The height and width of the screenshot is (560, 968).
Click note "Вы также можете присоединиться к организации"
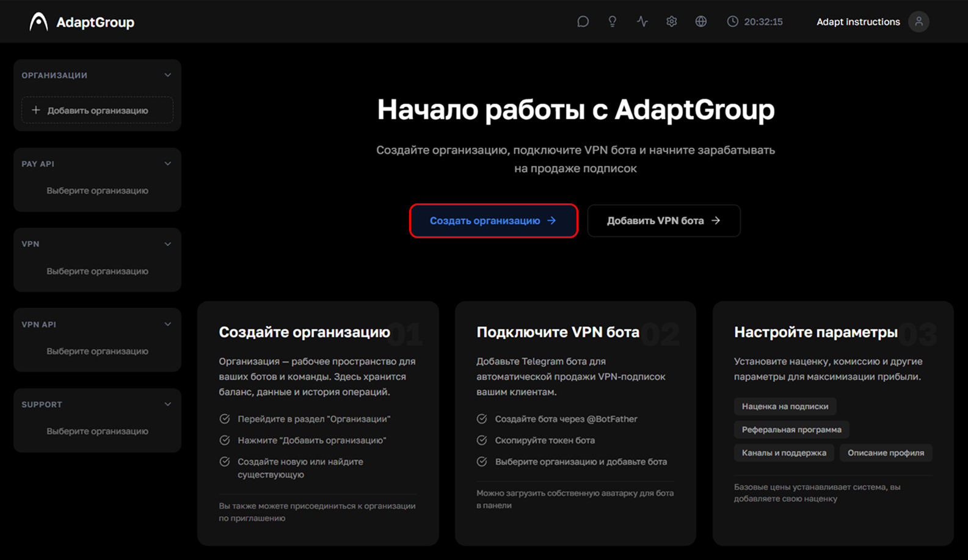click(x=318, y=512)
